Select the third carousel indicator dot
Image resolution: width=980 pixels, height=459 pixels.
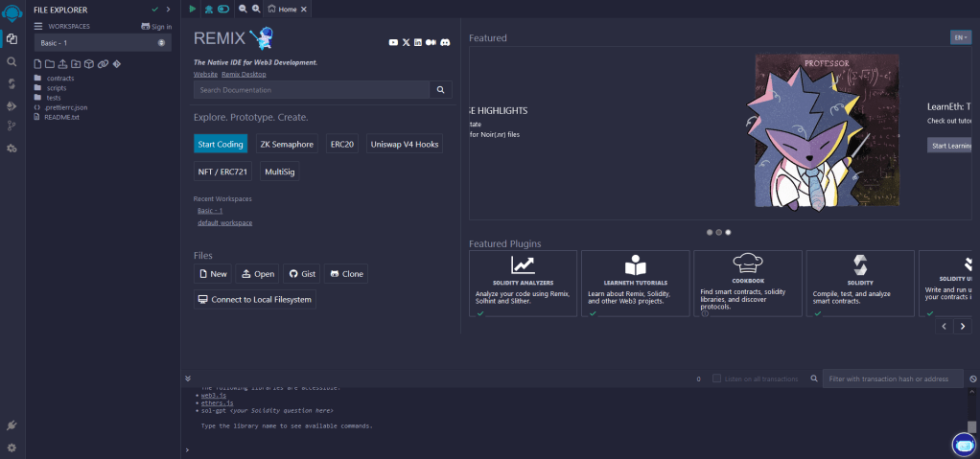pos(728,232)
